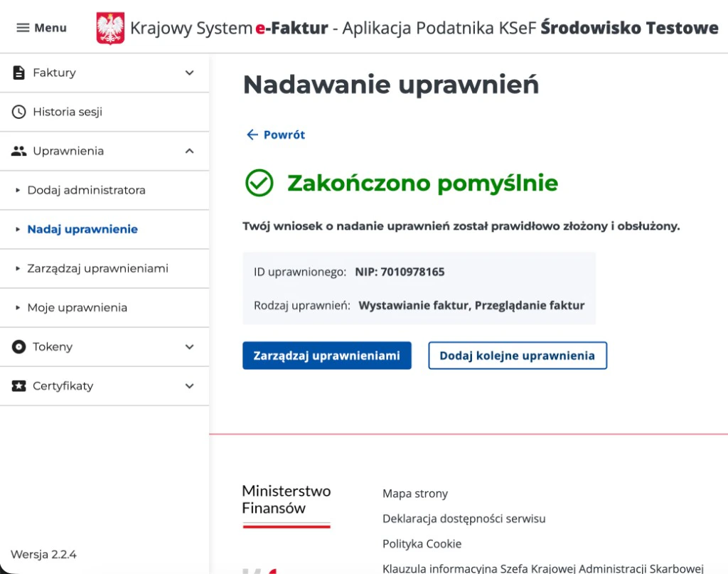
Task: Open the Polityka Cookie link
Action: (422, 544)
